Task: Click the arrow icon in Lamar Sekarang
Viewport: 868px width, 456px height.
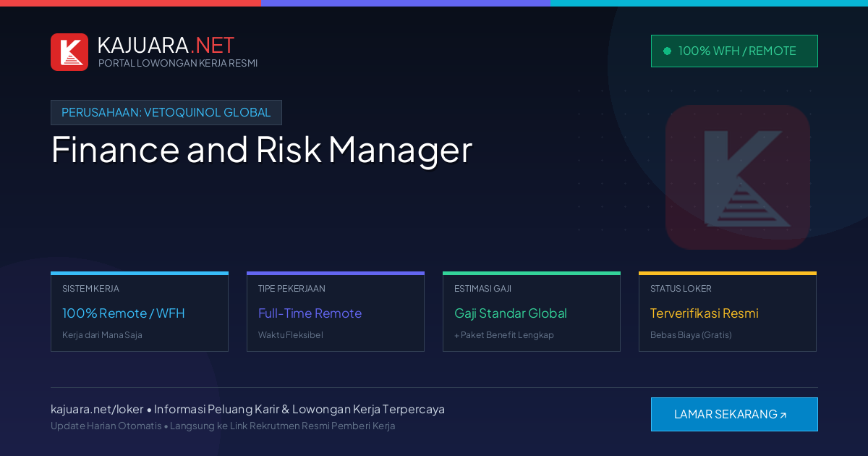Action: click(x=783, y=415)
